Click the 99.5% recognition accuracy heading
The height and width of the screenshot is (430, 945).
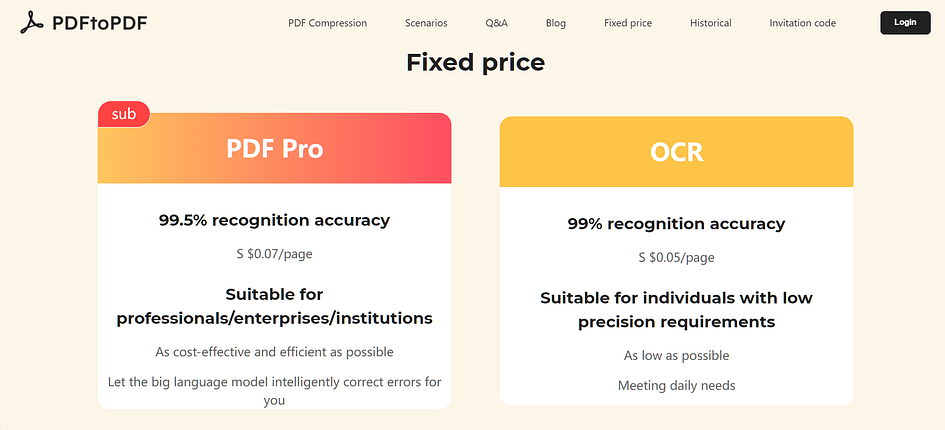pyautogui.click(x=274, y=220)
